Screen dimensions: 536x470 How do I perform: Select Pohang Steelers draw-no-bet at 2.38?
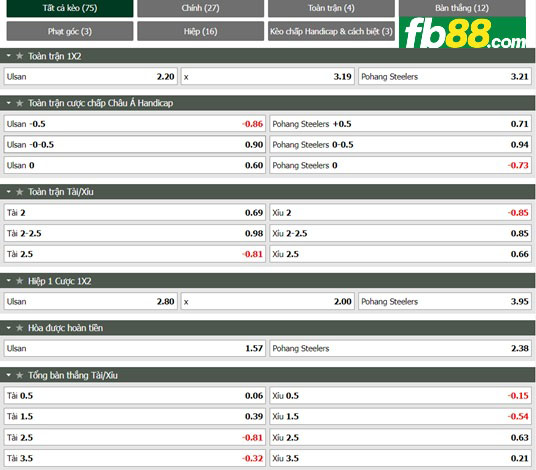[x=400, y=348]
